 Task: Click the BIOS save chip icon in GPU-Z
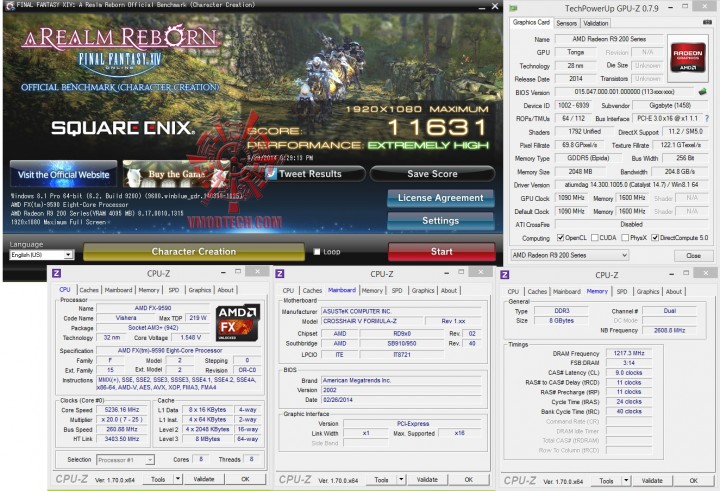702,92
